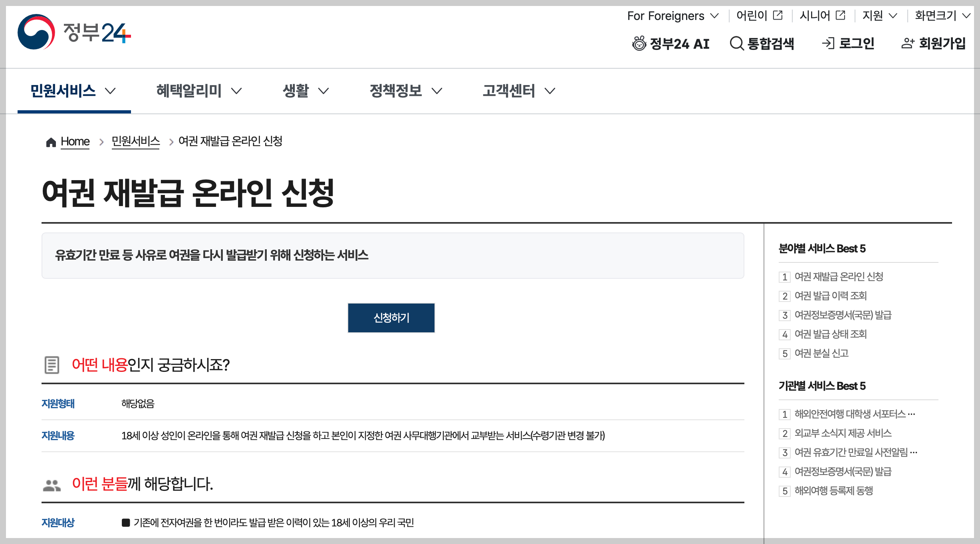Viewport: 980px width, 544px height.
Task: Open the 고객센터 menu
Action: pyautogui.click(x=518, y=91)
